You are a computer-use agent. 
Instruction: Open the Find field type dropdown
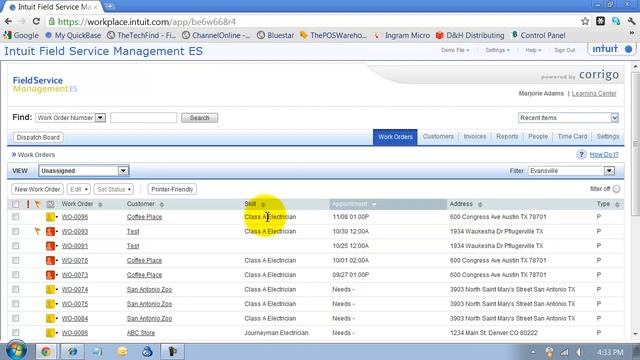[71, 118]
